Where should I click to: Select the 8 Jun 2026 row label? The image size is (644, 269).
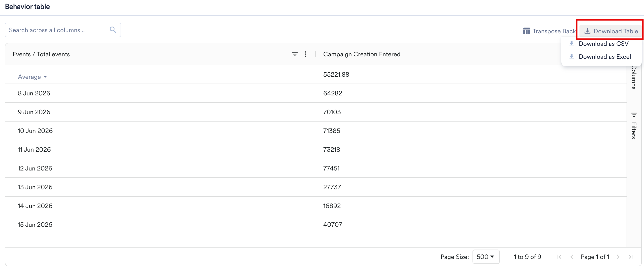34,93
